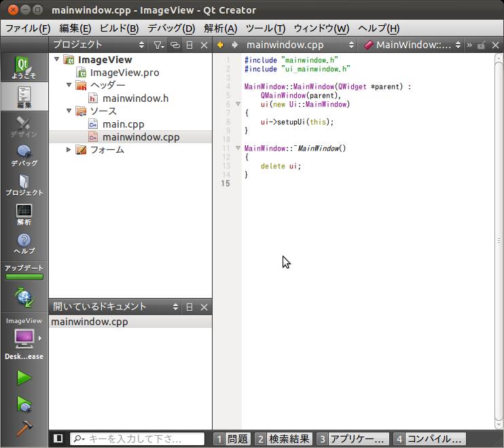Open the ツール(T) menu
This screenshot has height=448, width=504.
tap(266, 29)
